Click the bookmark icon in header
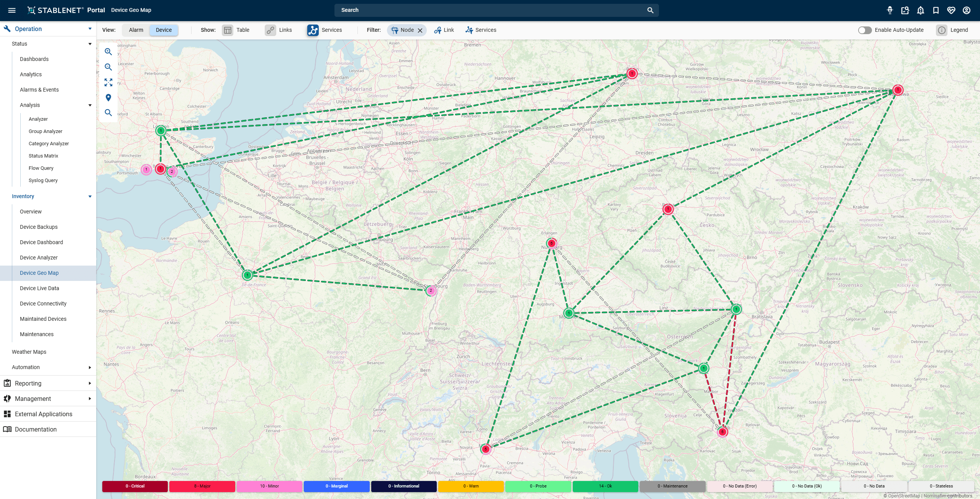 [936, 10]
